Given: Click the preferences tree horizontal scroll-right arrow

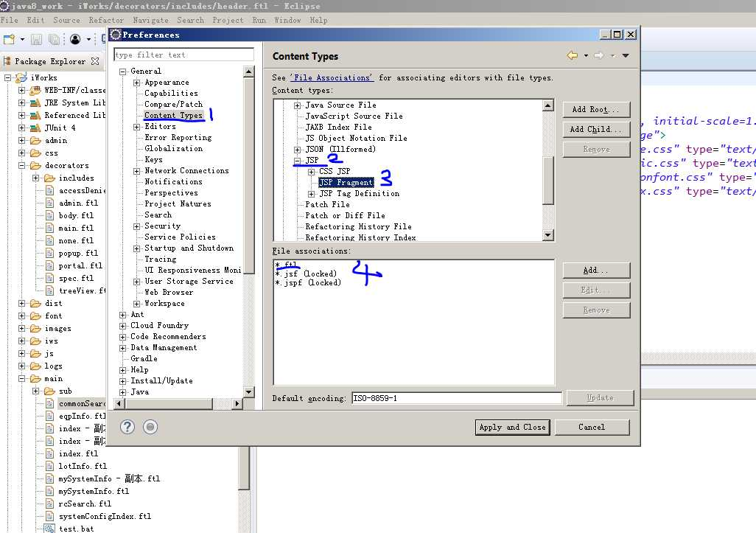Looking at the screenshot, I should pos(237,403).
